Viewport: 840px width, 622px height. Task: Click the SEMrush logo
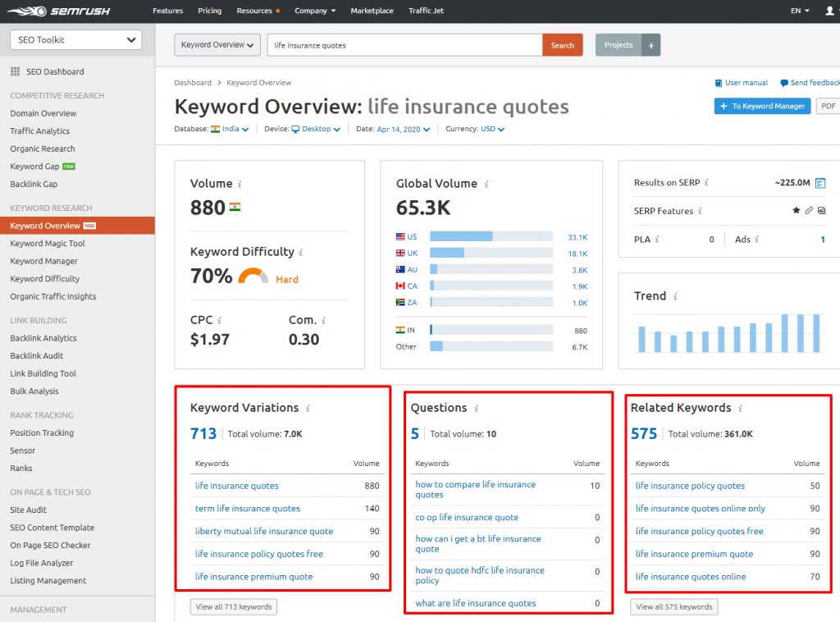58,11
